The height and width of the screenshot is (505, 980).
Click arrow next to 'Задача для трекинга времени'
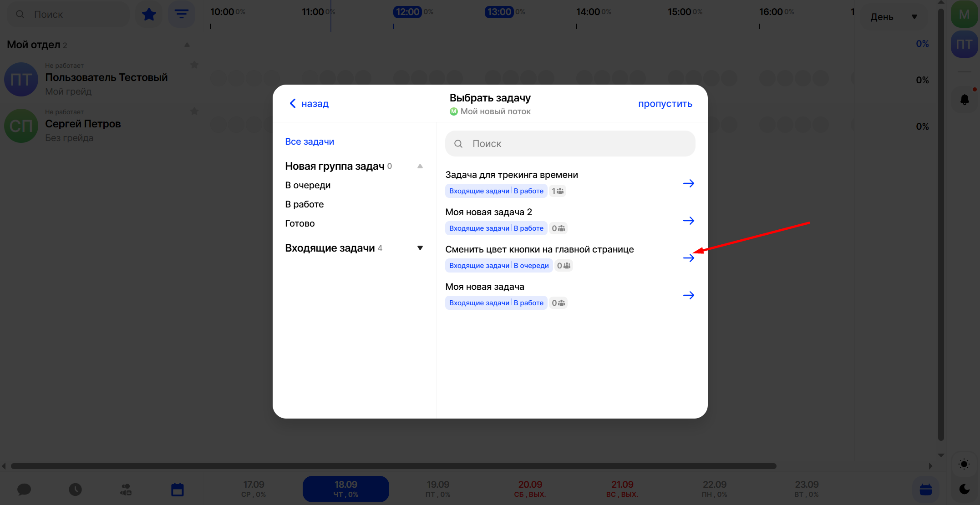click(688, 183)
